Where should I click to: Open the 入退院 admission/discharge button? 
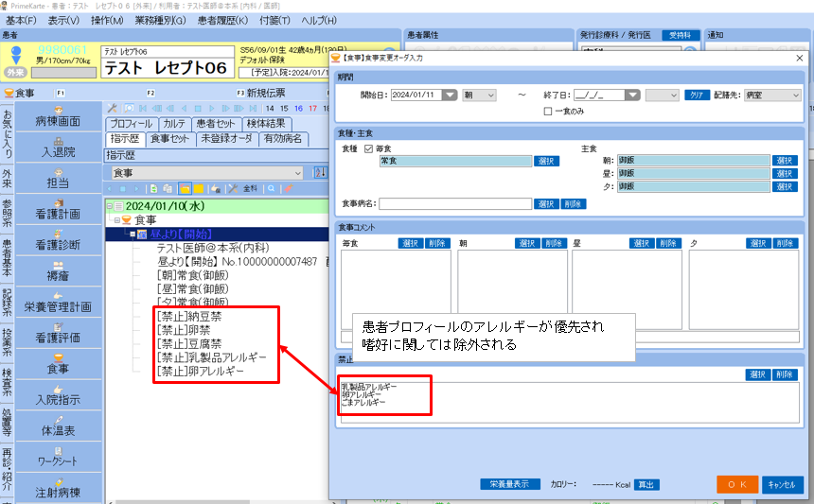pyautogui.click(x=58, y=148)
